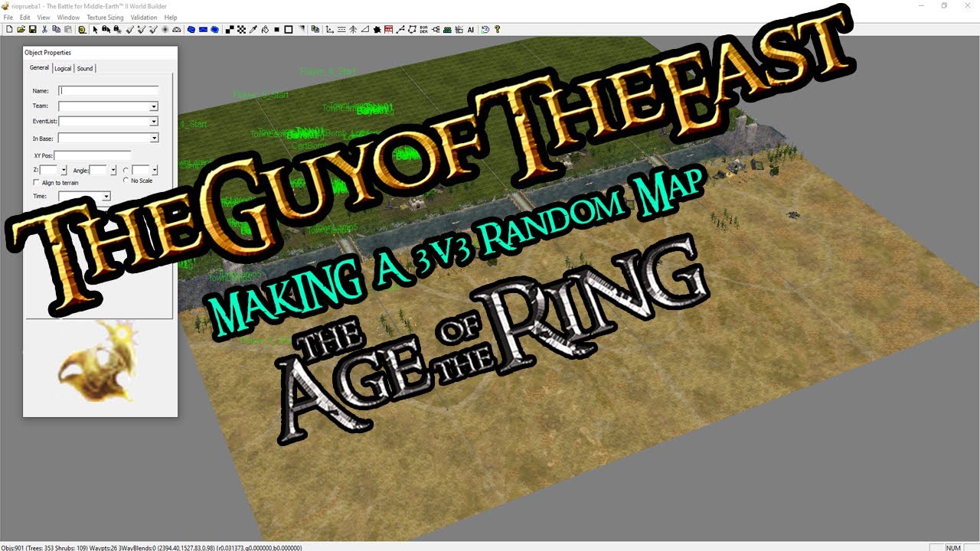
Task: Select the first blue water blob tool
Action: pyautogui.click(x=191, y=30)
